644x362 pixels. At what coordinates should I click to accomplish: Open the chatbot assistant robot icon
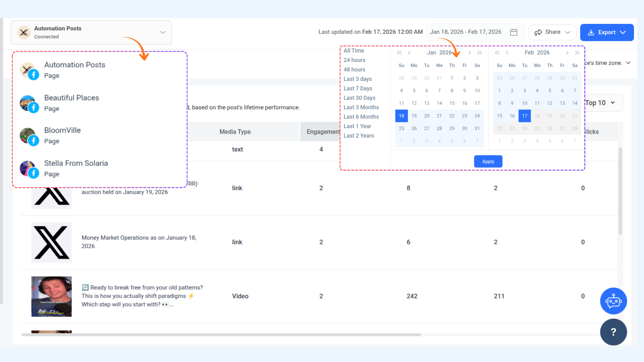pos(613,301)
